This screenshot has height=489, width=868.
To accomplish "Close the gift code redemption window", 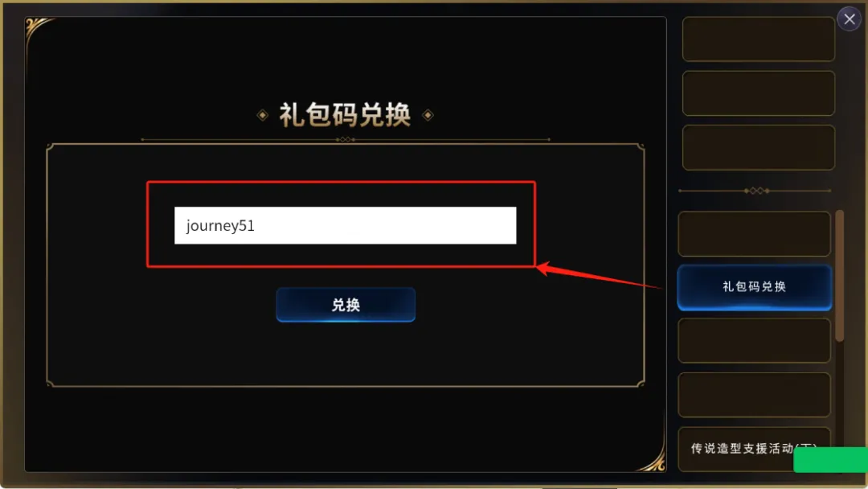I will (850, 19).
